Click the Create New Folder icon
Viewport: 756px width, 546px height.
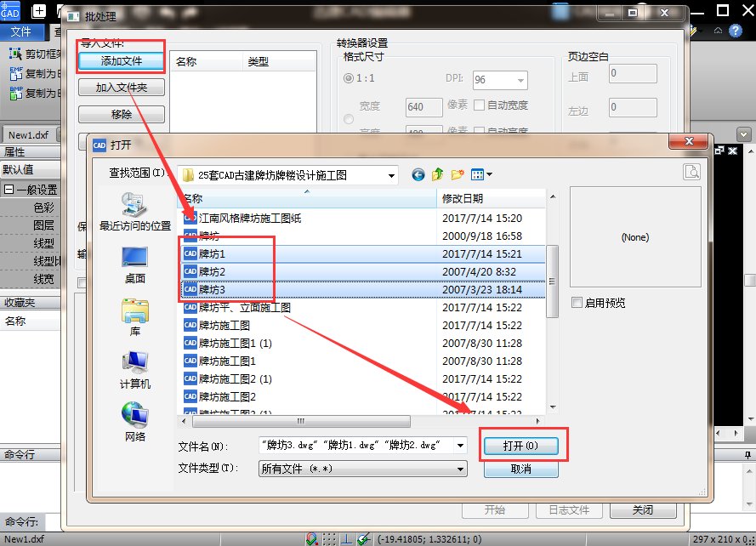point(458,174)
